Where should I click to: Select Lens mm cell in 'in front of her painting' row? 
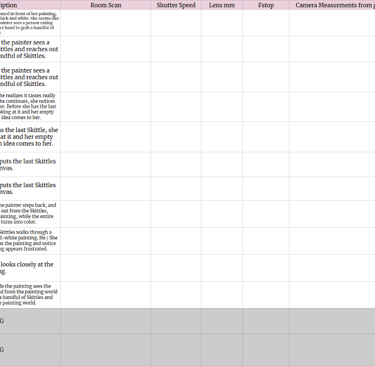(222, 23)
